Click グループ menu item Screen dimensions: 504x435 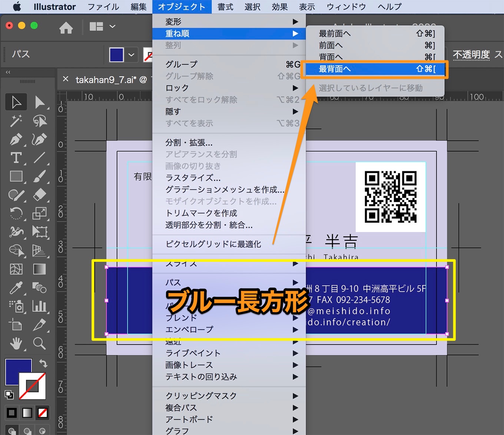(x=229, y=64)
